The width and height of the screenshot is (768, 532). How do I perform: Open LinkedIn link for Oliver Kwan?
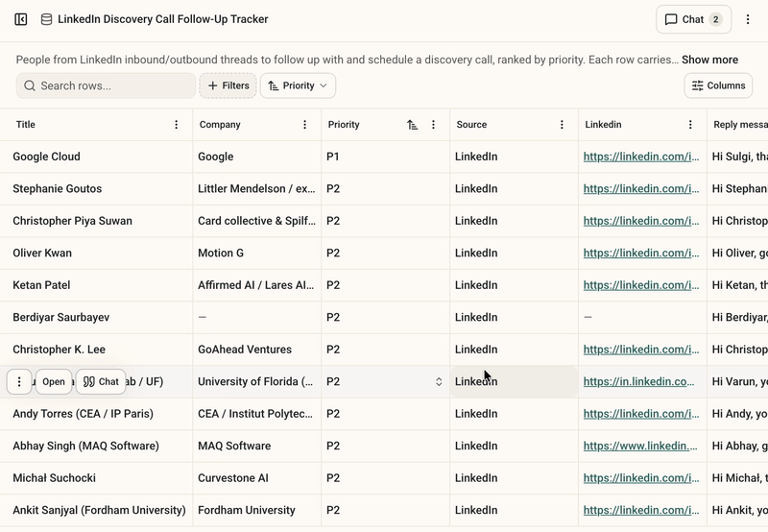coord(641,253)
